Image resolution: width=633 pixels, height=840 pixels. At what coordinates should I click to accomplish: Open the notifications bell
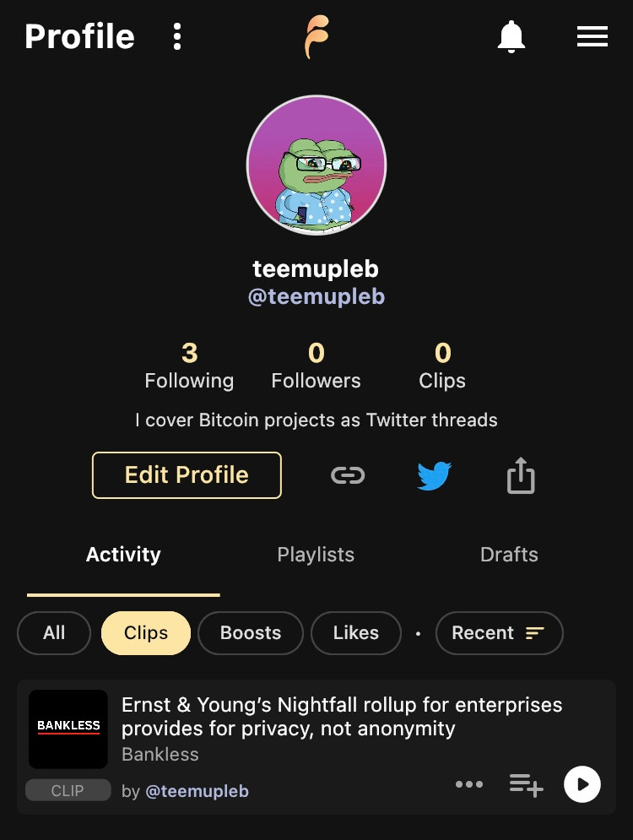(x=511, y=36)
